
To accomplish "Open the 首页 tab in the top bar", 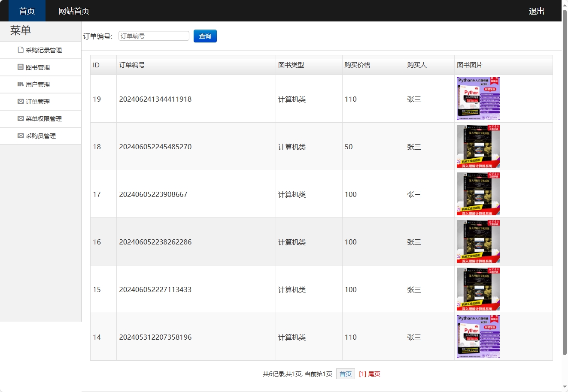I will tap(27, 11).
